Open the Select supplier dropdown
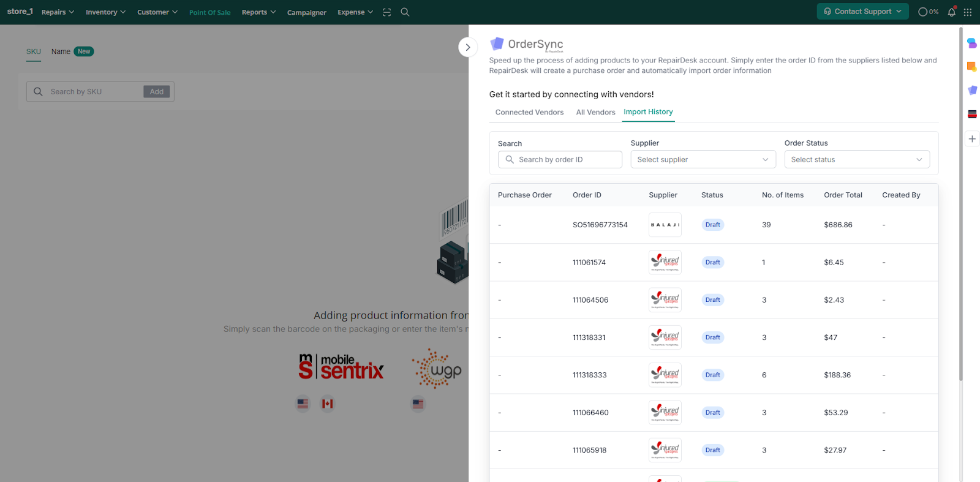The width and height of the screenshot is (980, 482). (703, 159)
